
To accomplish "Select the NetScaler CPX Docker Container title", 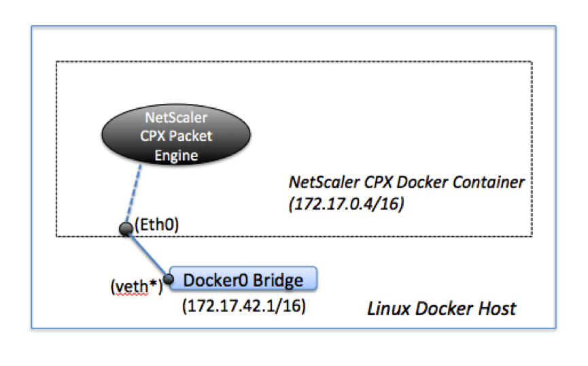I will (x=407, y=182).
